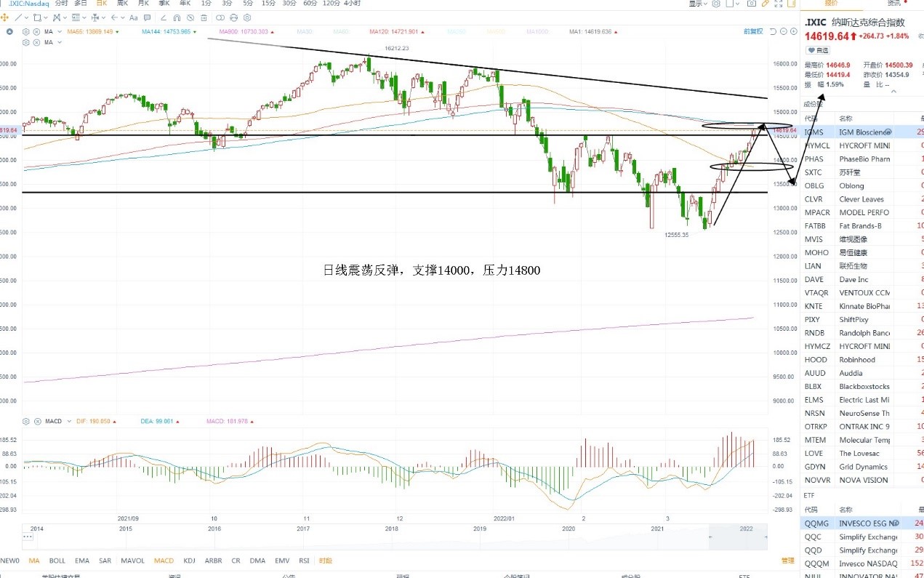Select the eraser tool in drawing toolbar
The width and height of the screenshot is (924, 578).
click(x=163, y=17)
